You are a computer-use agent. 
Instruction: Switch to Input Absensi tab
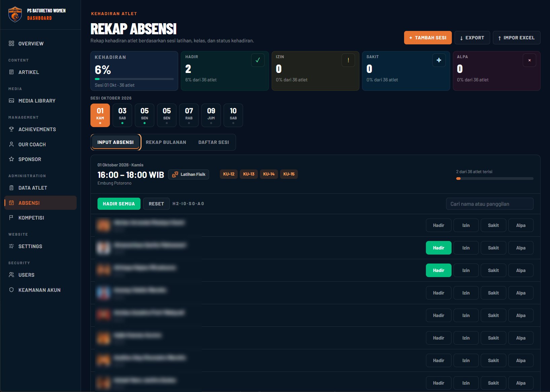(x=116, y=142)
